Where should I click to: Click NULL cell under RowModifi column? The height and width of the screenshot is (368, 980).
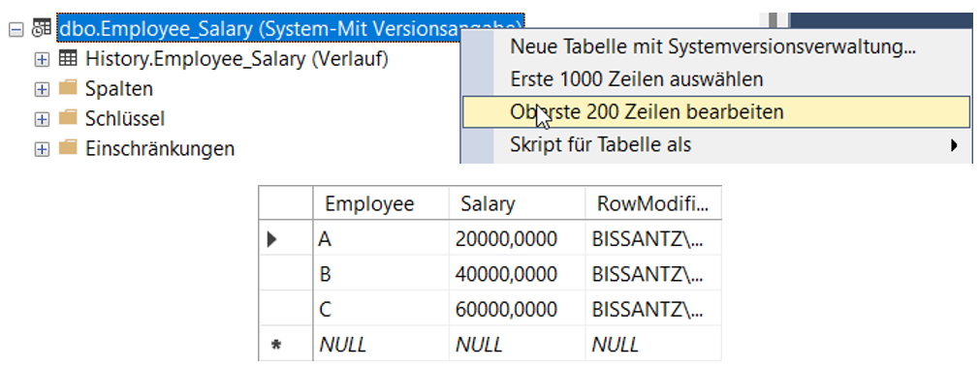click(x=653, y=344)
